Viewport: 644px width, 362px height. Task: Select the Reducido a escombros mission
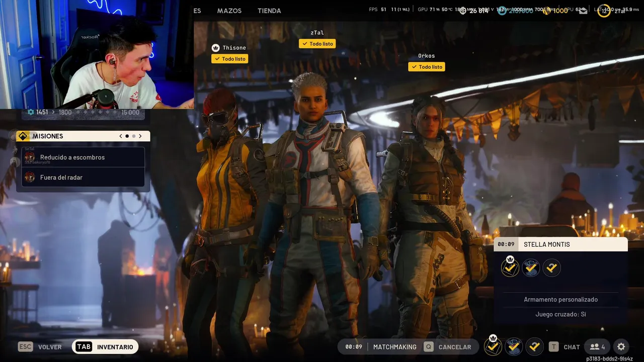[83, 157]
